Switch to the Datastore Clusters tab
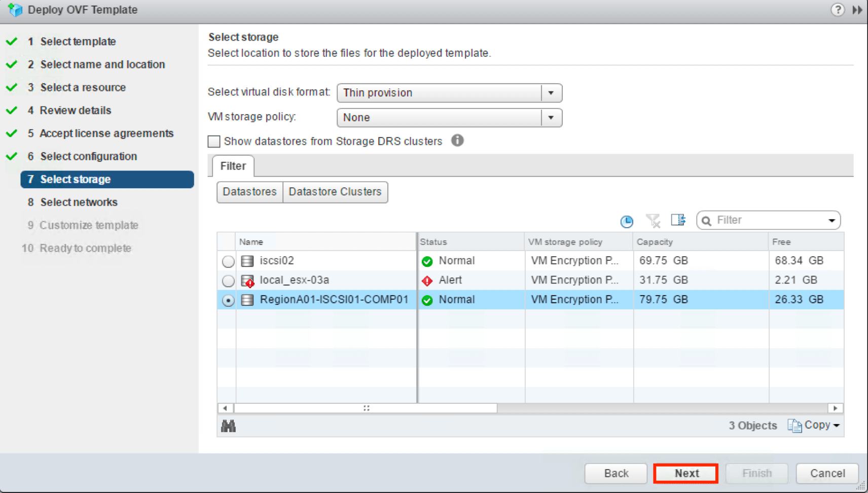The image size is (868, 493). [335, 192]
